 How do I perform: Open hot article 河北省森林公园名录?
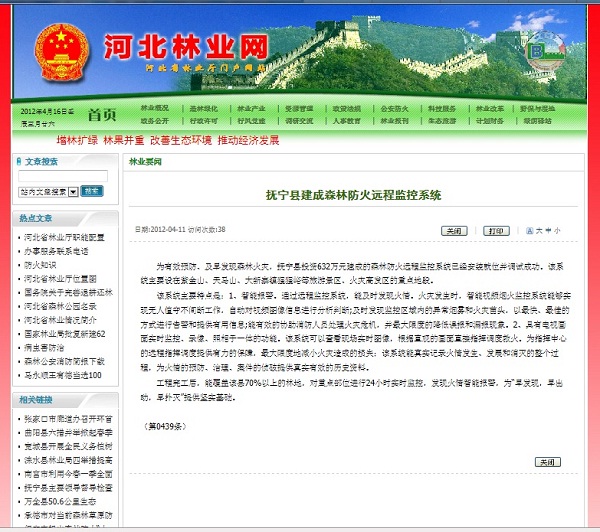tap(60, 306)
